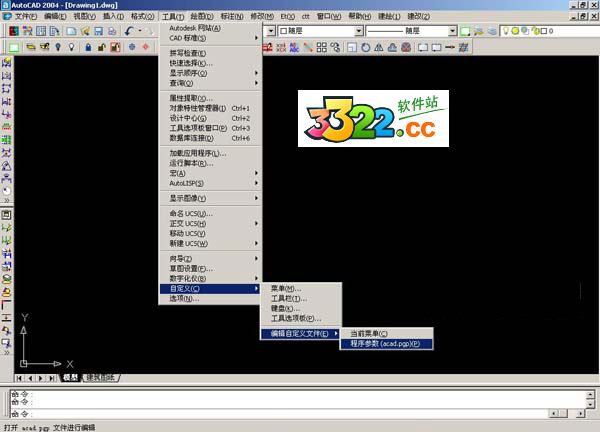This screenshot has width=600, height=432.
Task: Switch to the 模型 tab
Action: click(71, 378)
